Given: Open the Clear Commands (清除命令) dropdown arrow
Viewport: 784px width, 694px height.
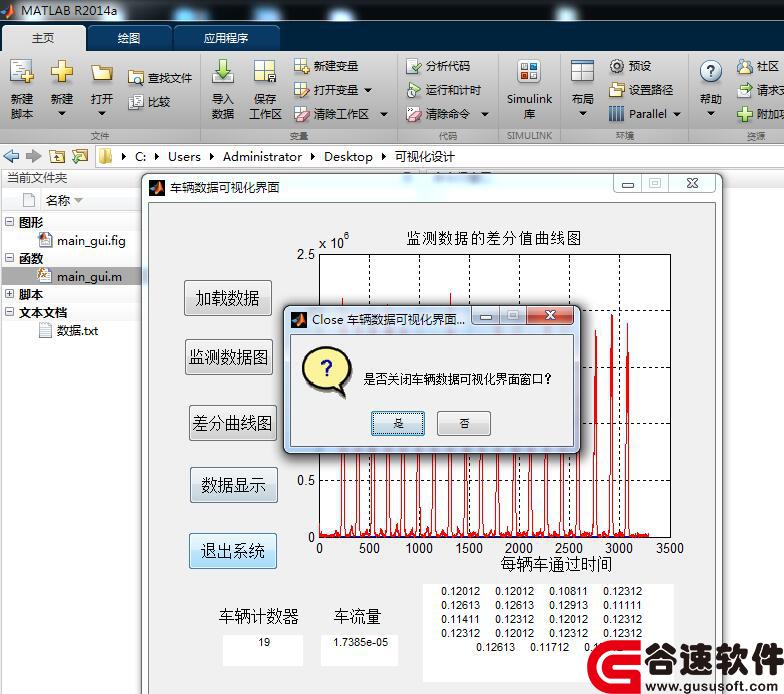Looking at the screenshot, I should 484,114.
